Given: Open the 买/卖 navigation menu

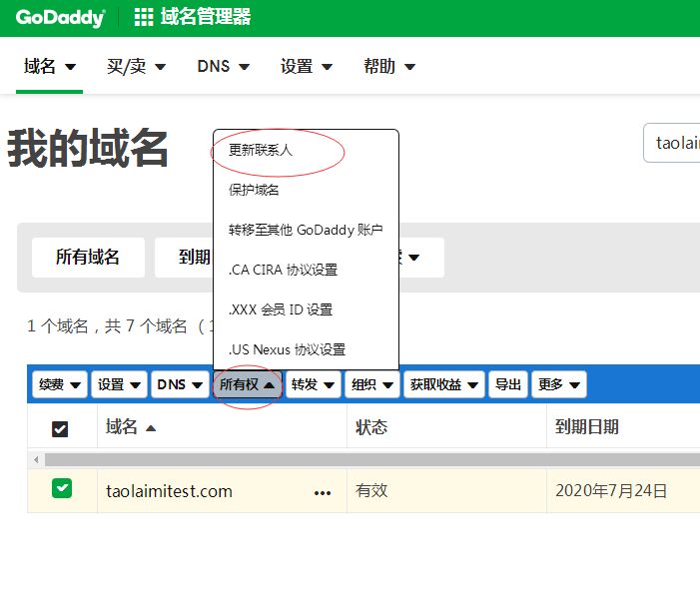Looking at the screenshot, I should coord(136,67).
